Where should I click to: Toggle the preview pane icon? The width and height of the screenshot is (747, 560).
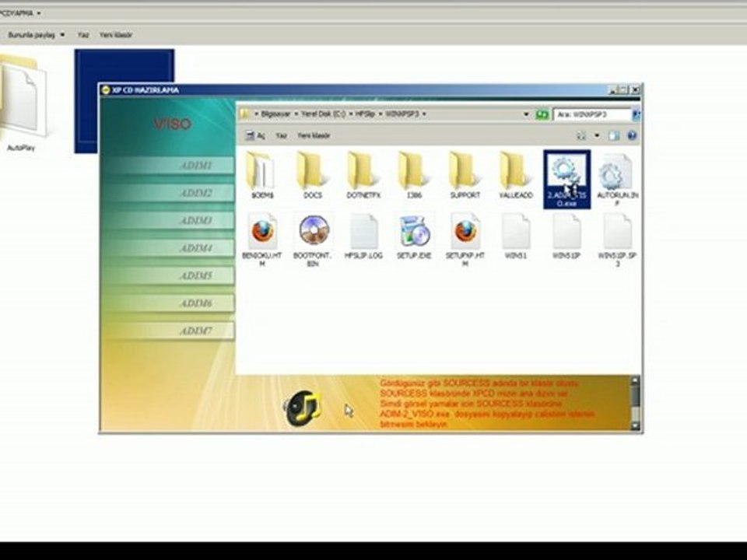click(614, 135)
